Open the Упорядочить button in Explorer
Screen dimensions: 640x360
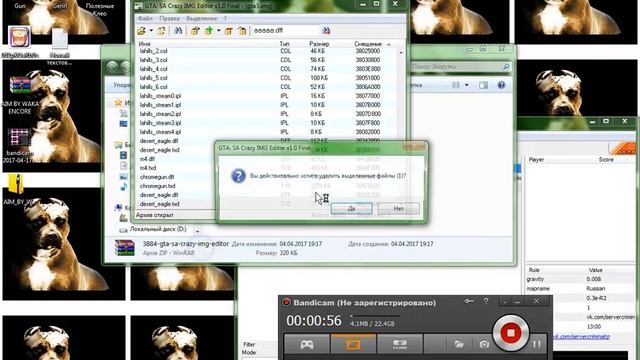click(122, 85)
